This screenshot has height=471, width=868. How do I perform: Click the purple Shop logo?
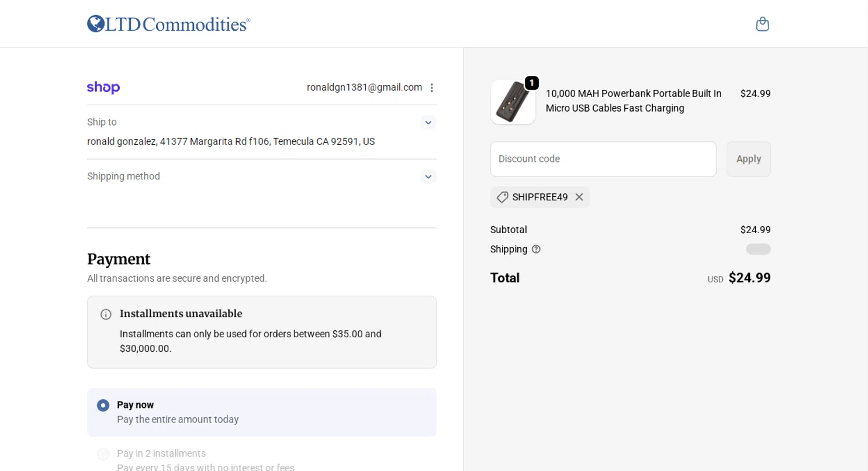click(x=104, y=87)
